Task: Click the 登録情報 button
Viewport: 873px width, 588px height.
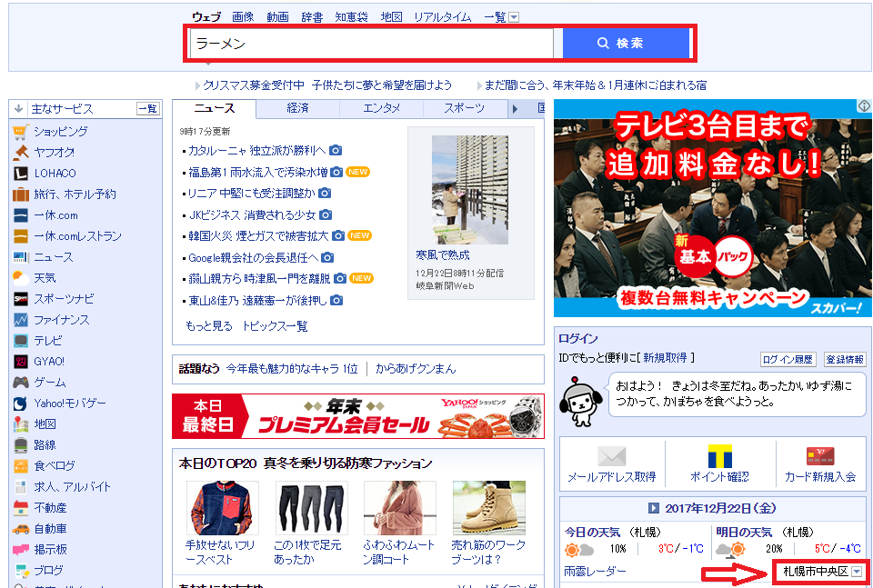Action: tap(845, 359)
